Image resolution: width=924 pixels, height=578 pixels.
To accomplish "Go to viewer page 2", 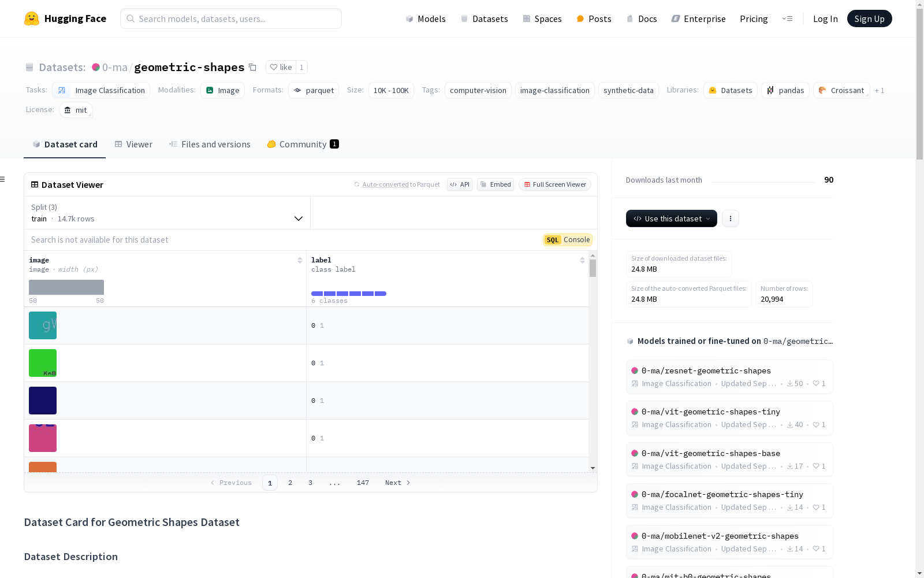I will point(290,483).
